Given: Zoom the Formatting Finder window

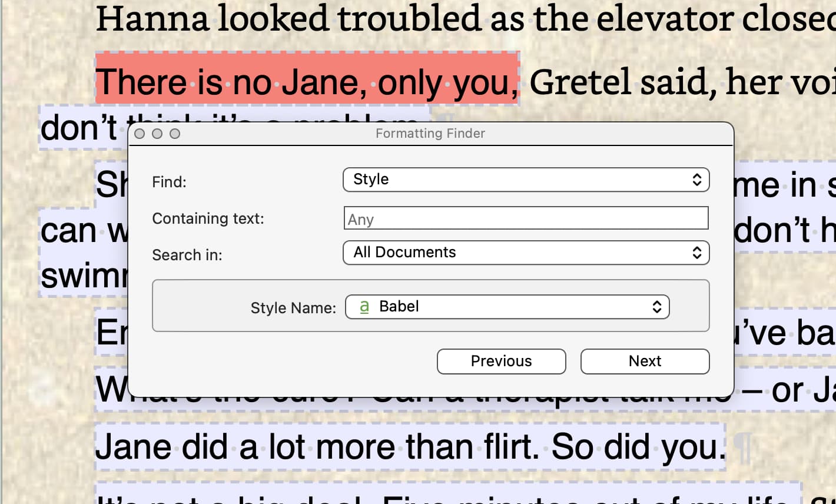Looking at the screenshot, I should click(x=175, y=134).
